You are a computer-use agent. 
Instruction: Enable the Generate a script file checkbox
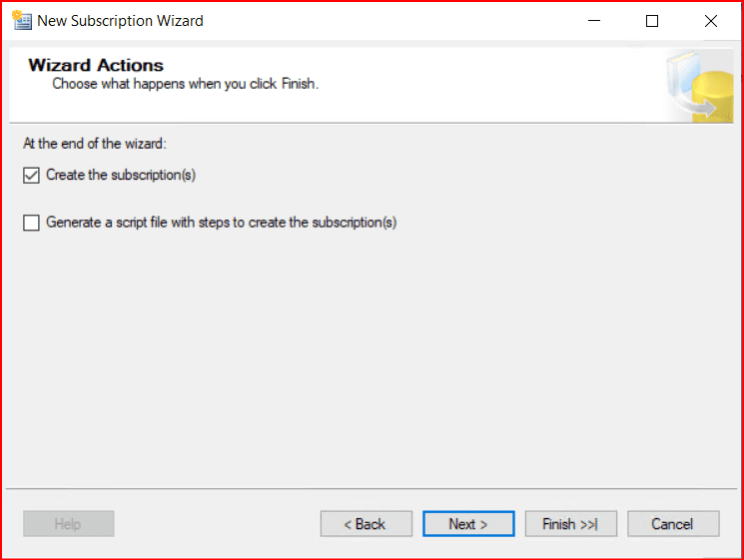(31, 223)
